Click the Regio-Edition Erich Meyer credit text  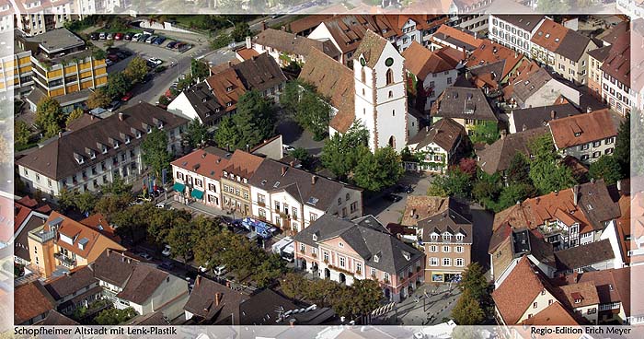point(581,331)
